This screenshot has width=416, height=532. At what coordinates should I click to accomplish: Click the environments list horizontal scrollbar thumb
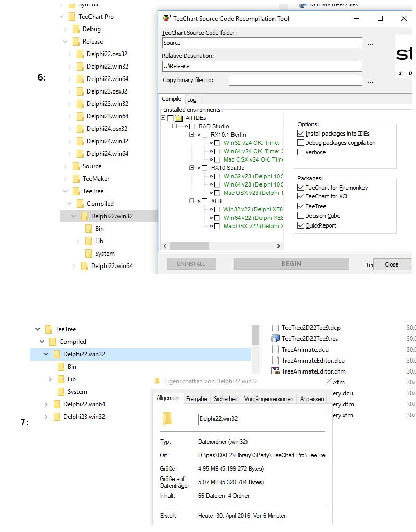189,246
